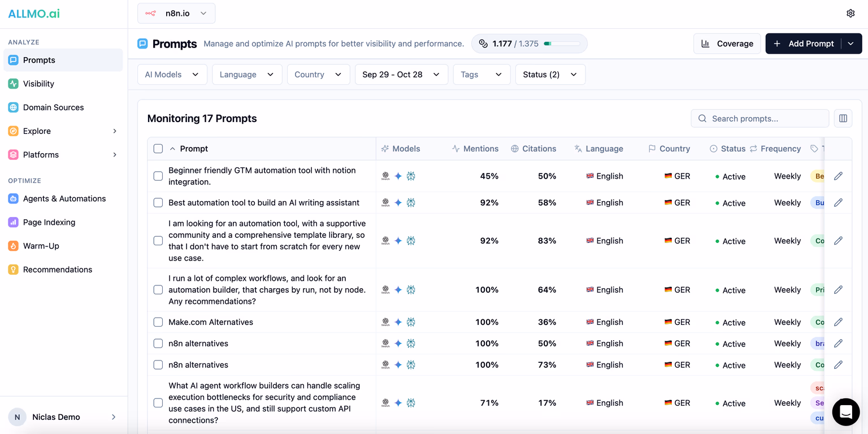Image resolution: width=868 pixels, height=434 pixels.
Task: Go to Prompts in the sidebar
Action: (63, 60)
